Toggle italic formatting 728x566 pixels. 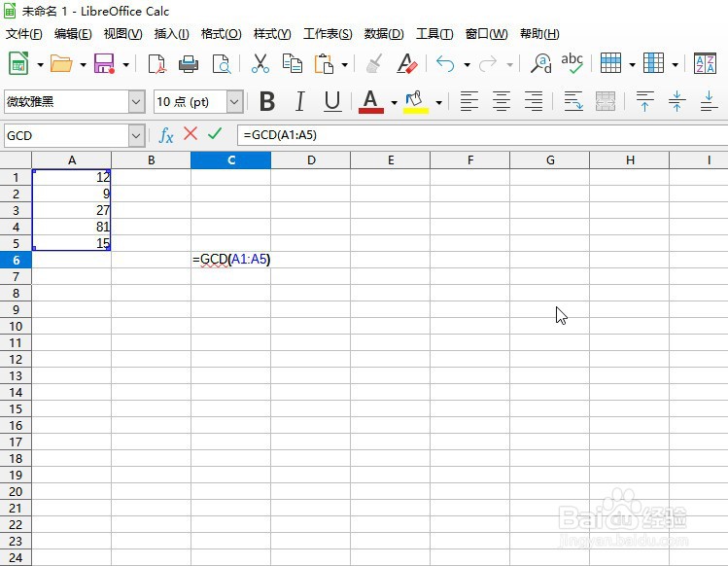coord(300,101)
